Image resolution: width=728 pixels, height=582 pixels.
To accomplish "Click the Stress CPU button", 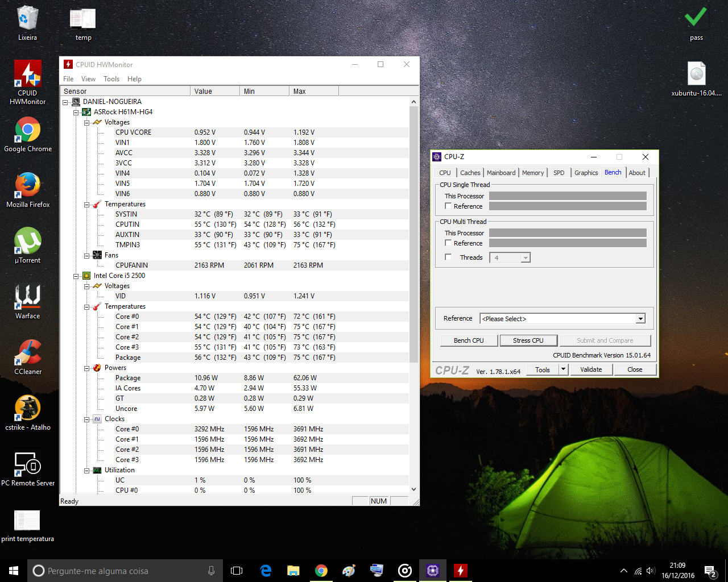I will 528,340.
